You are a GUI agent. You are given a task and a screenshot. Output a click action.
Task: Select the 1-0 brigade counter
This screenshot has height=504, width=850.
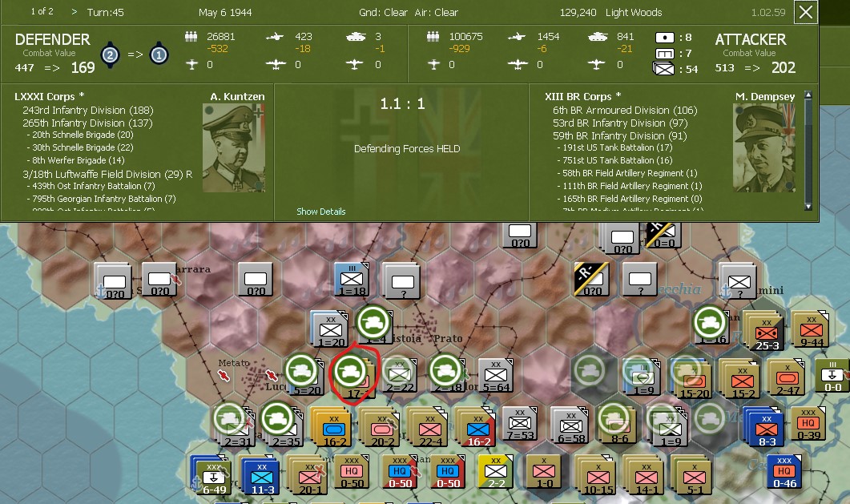544,471
